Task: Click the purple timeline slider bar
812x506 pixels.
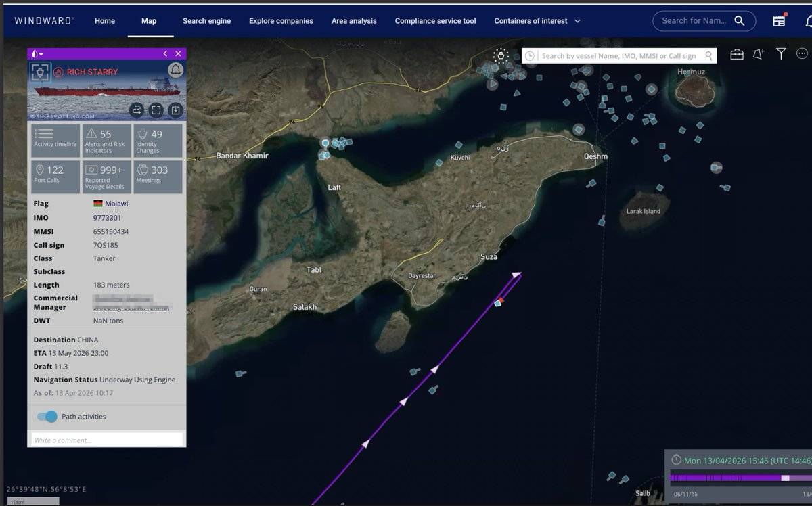Action: [x=725, y=478]
